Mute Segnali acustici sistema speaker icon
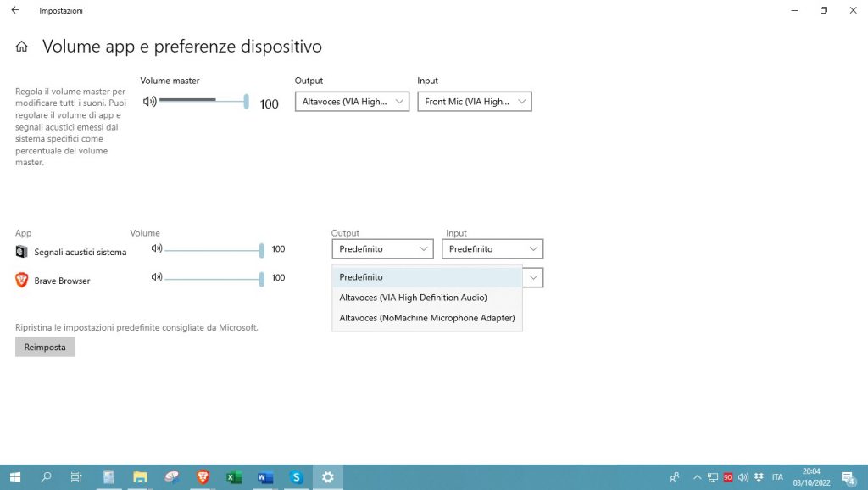The height and width of the screenshot is (490, 868). [156, 249]
